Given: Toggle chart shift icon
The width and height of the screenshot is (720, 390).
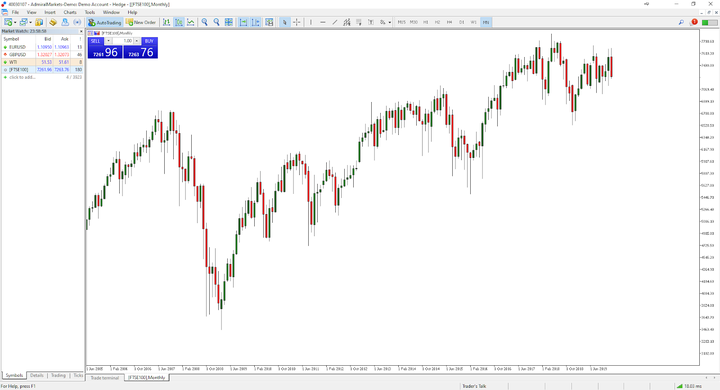Looking at the screenshot, I should [x=255, y=22].
